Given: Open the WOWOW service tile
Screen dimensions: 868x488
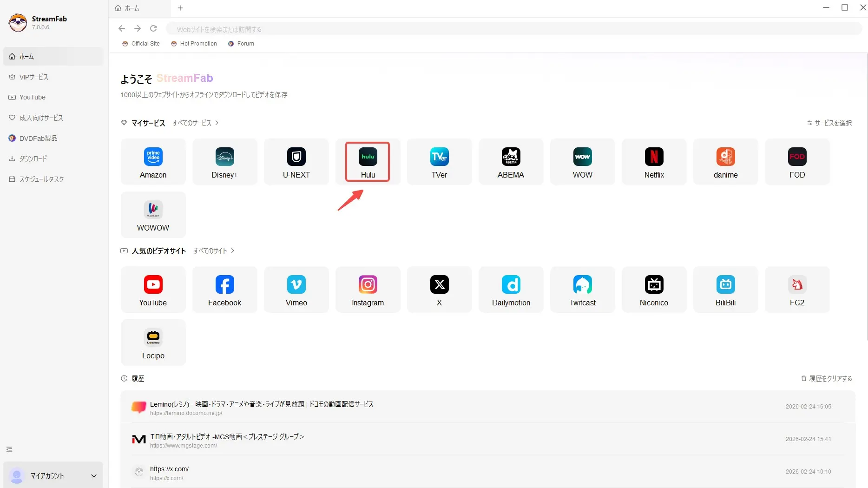Looking at the screenshot, I should click(x=153, y=215).
